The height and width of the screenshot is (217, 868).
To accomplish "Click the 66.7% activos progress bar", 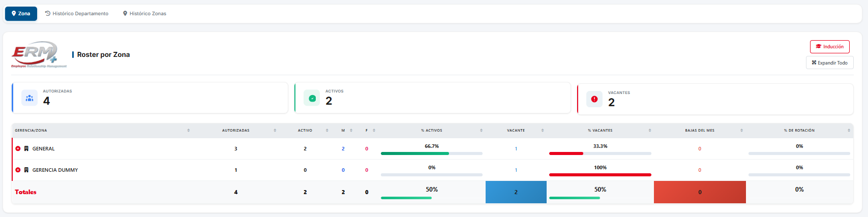I will (431, 153).
